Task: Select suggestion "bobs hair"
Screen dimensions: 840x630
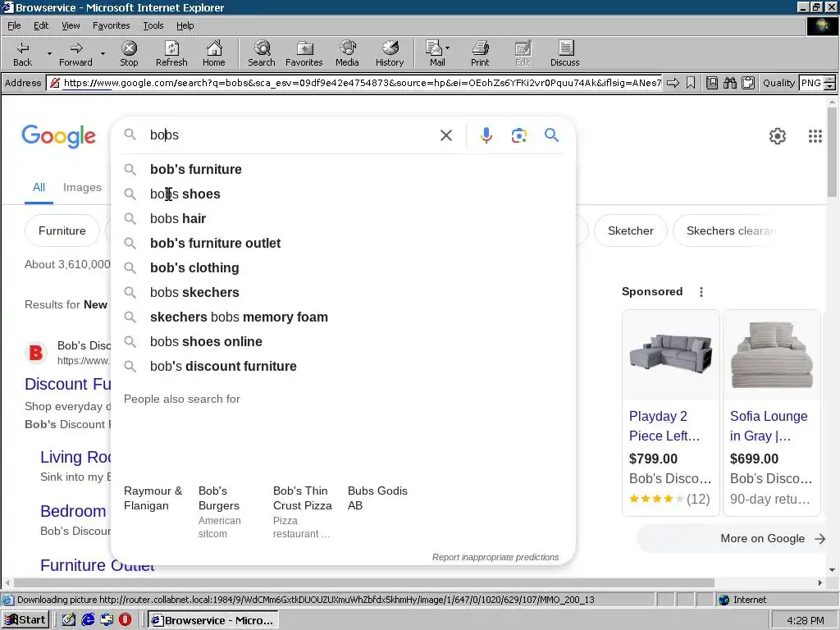Action: (343, 218)
